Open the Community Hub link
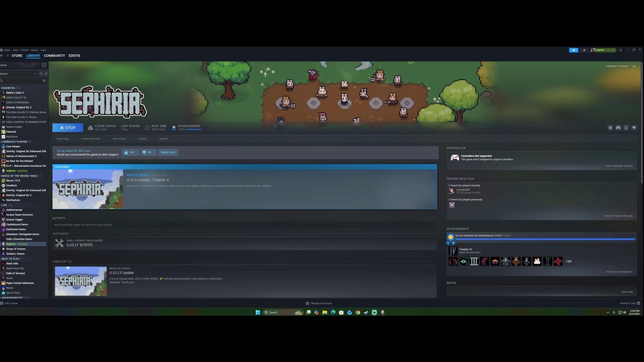Screen dimensions: 644x362 (x=91, y=139)
